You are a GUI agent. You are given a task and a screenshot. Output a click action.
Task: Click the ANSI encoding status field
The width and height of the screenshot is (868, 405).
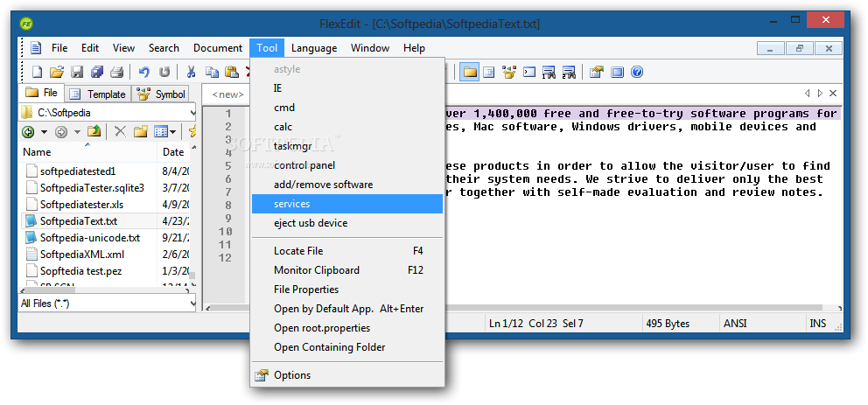736,324
